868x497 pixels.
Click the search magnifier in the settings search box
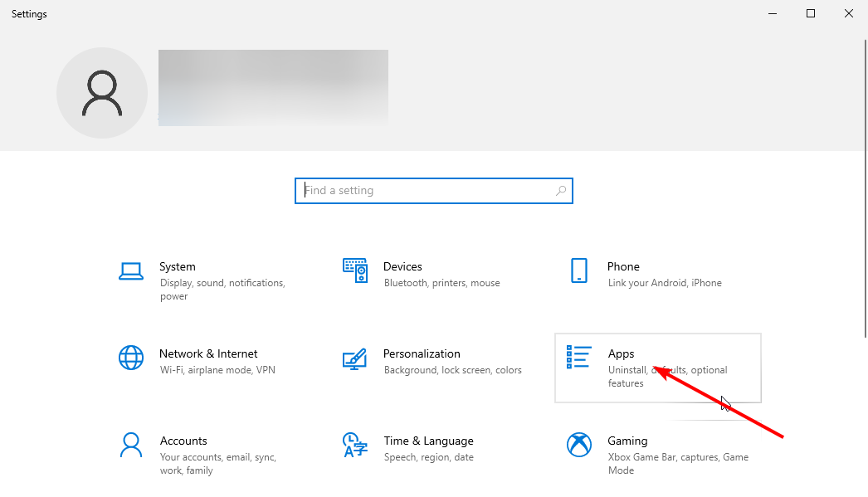tap(560, 190)
